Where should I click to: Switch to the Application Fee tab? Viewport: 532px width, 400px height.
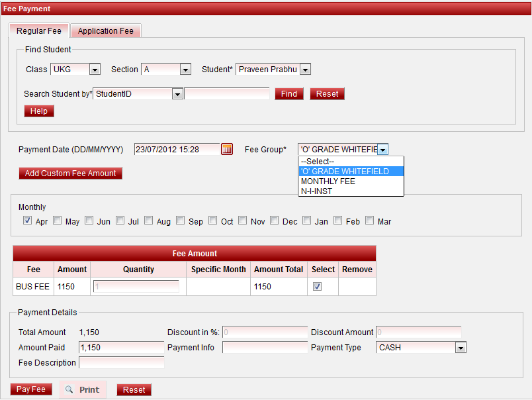coord(106,31)
